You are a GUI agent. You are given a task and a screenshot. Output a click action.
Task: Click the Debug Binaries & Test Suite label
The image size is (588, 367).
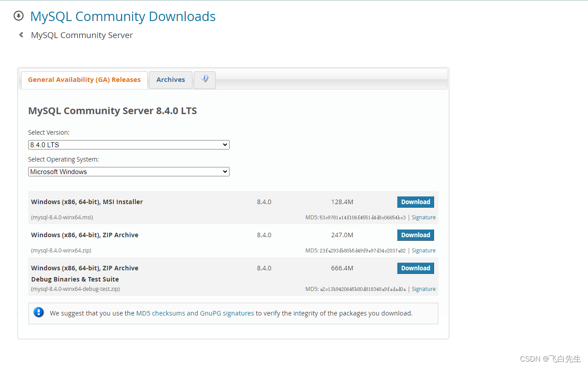coord(75,279)
